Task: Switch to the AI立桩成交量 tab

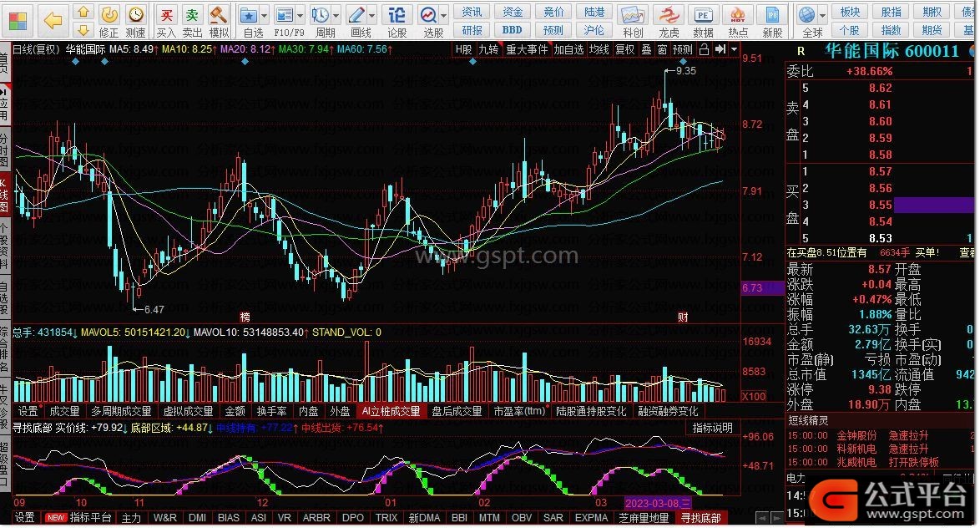Action: coord(391,411)
